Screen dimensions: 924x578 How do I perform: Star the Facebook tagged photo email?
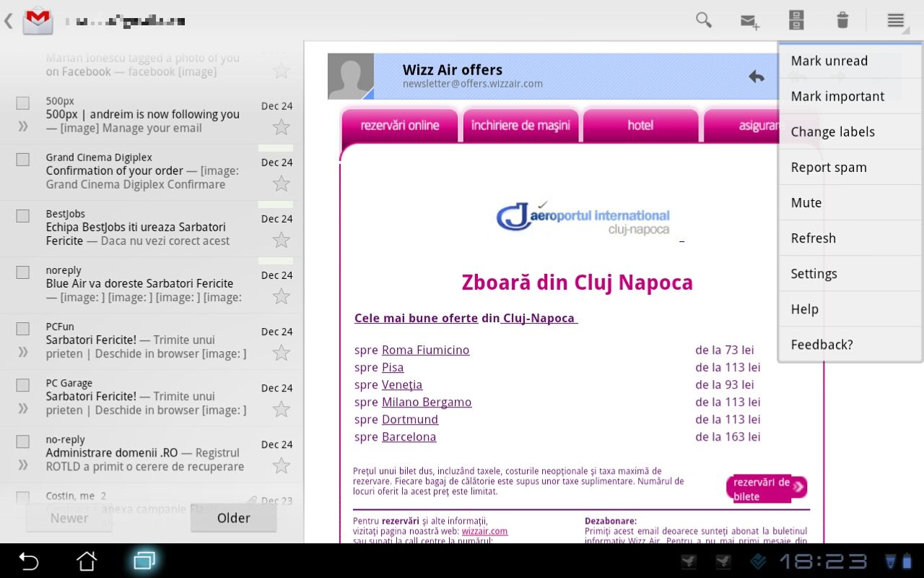[281, 71]
